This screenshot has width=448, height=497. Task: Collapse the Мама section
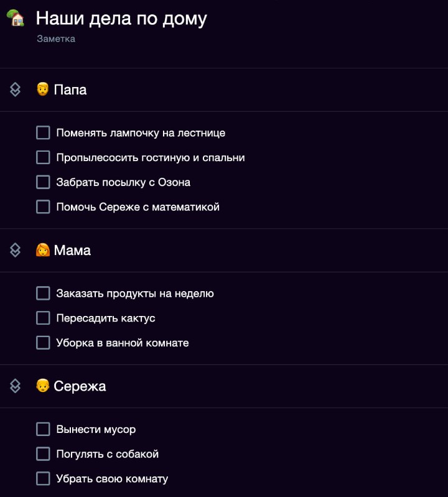(16, 250)
